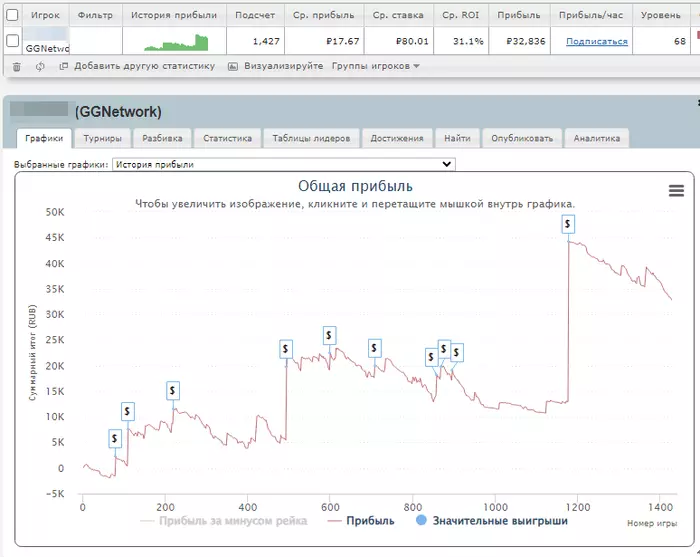Click the add another statistic icon
Image resolution: width=700 pixels, height=557 pixels.
[64, 66]
